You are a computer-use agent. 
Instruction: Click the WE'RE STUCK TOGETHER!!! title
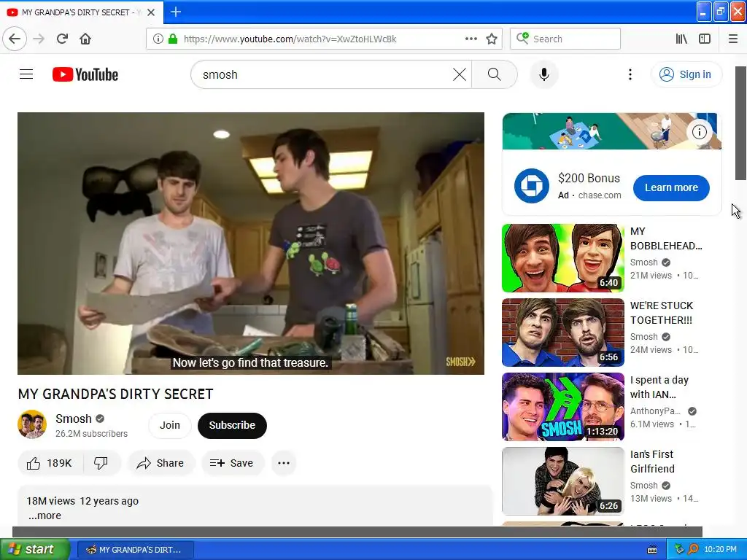point(661,313)
